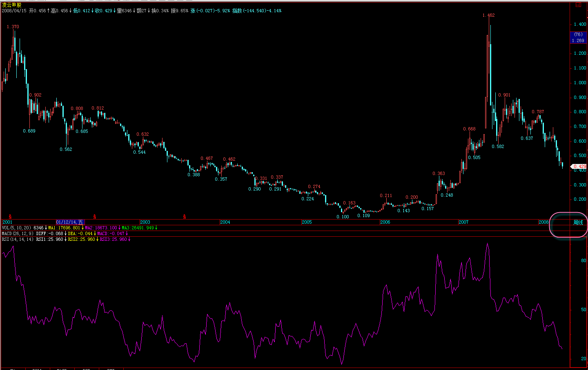Screen dimensions: 588x370
Task: Click the MA3:26491.949 volume value
Action: click(x=138, y=228)
